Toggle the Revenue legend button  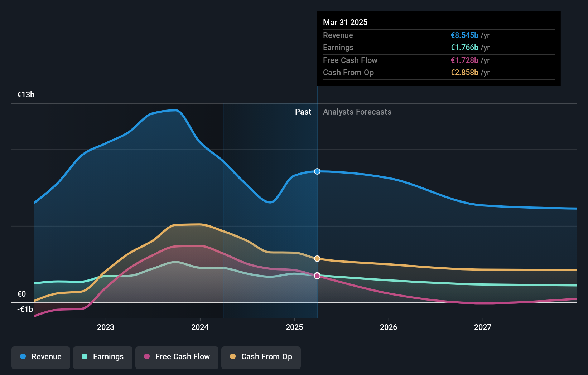(41, 357)
